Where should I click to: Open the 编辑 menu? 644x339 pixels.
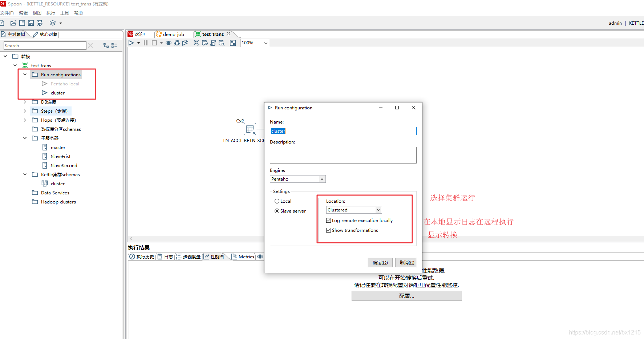pos(23,13)
